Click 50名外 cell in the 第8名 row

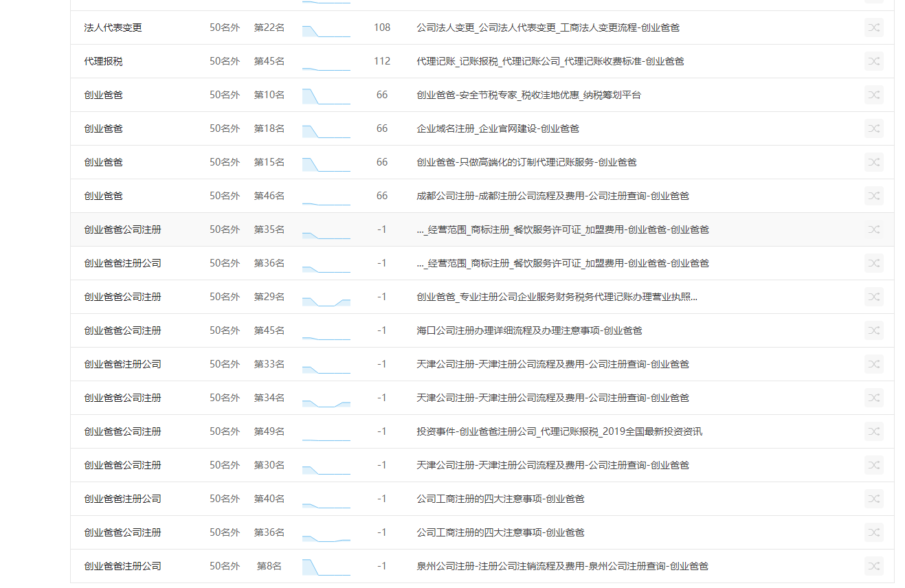[x=225, y=566]
